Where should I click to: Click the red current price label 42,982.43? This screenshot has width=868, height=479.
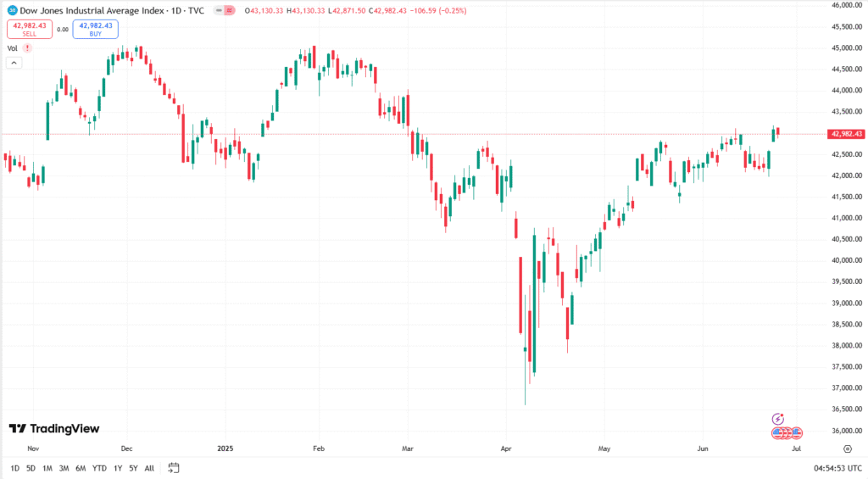(x=847, y=134)
